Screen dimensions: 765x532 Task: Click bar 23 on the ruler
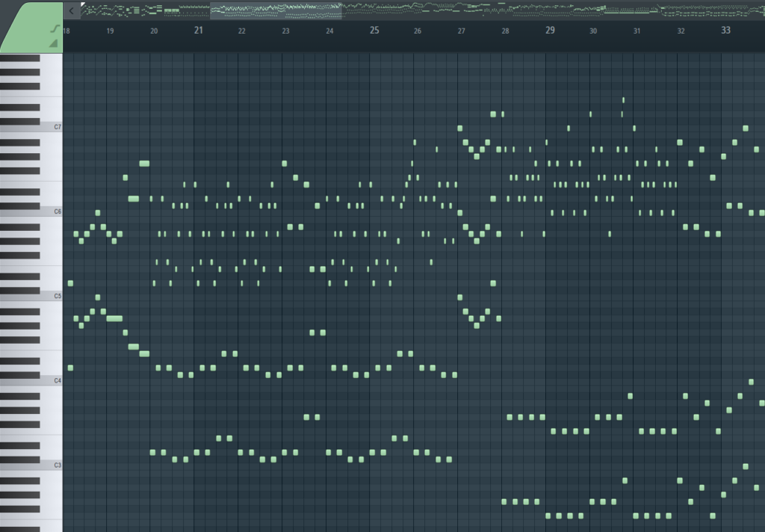pyautogui.click(x=286, y=31)
